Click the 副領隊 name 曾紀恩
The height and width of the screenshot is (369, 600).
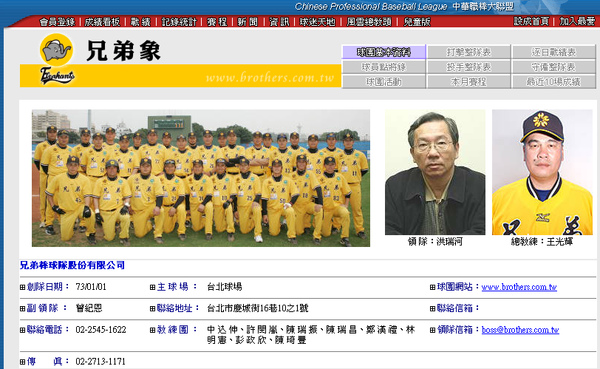click(89, 308)
